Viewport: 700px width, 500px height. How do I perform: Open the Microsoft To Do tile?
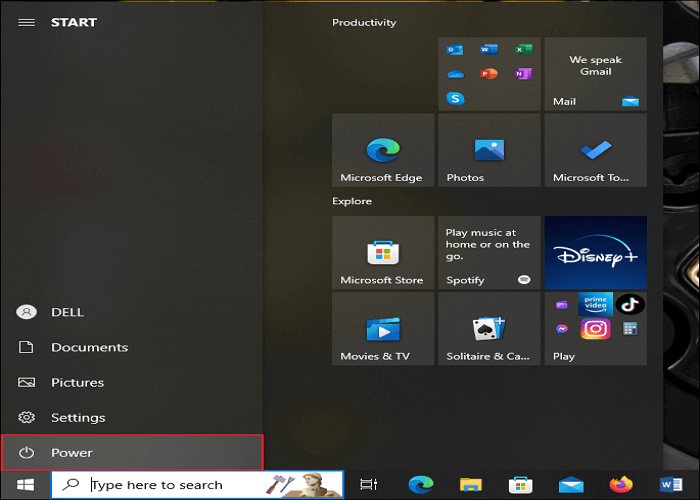[x=596, y=150]
